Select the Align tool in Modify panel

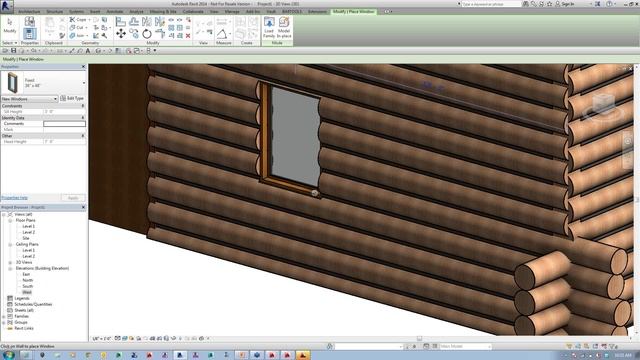click(120, 21)
